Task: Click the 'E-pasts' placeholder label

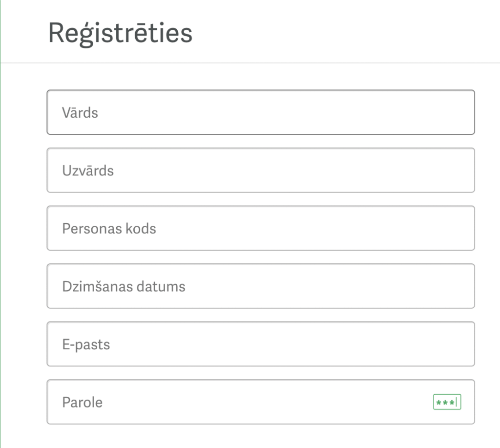Action: click(x=86, y=344)
